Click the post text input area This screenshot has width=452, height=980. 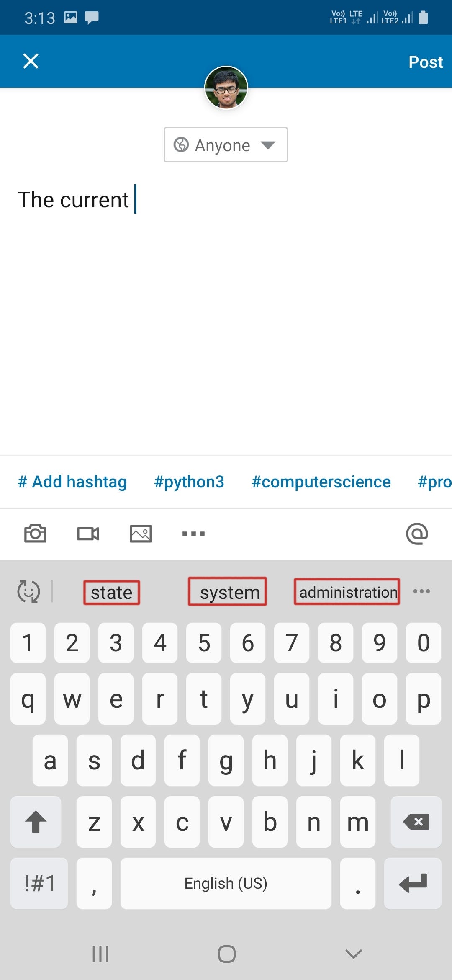[x=226, y=318]
